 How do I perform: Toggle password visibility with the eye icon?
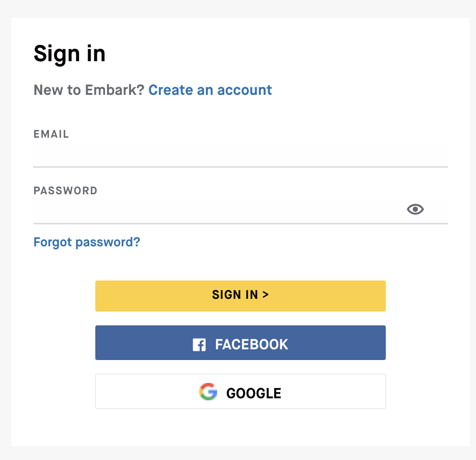[415, 210]
